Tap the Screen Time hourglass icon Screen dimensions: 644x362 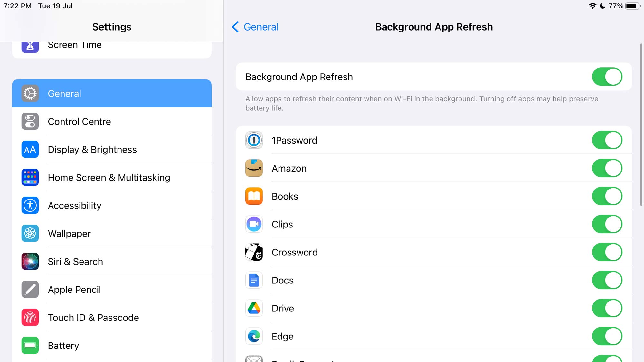click(30, 47)
